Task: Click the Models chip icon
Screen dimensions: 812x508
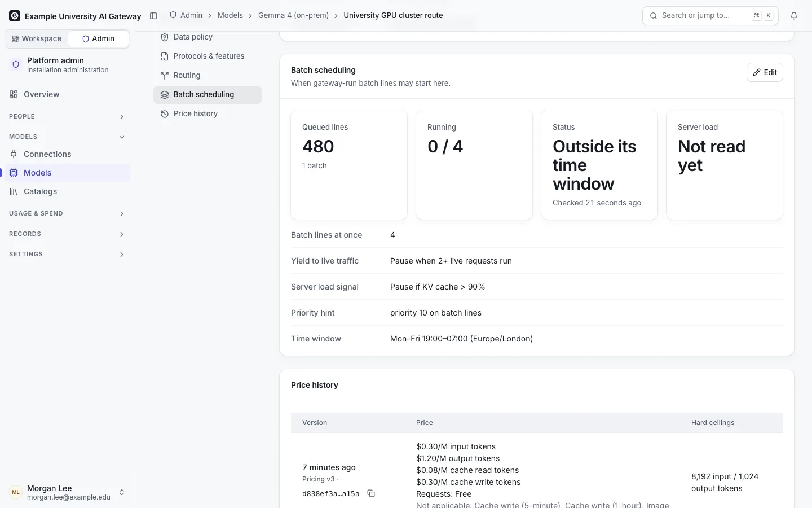Action: (x=14, y=173)
